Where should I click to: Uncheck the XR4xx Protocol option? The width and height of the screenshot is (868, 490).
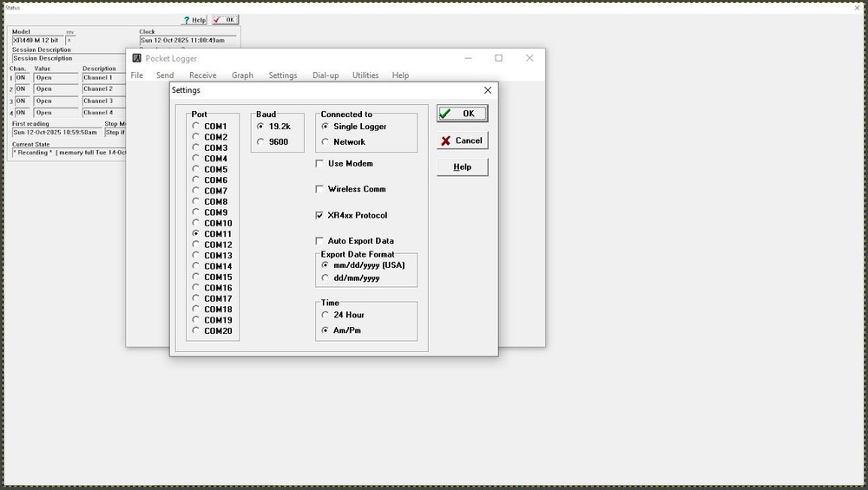(x=319, y=215)
